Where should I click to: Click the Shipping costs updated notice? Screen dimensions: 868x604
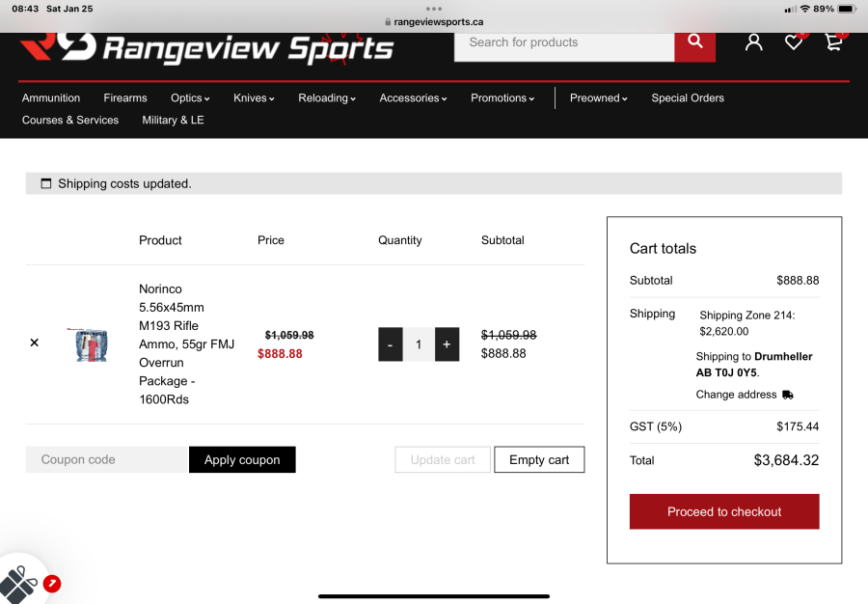434,183
